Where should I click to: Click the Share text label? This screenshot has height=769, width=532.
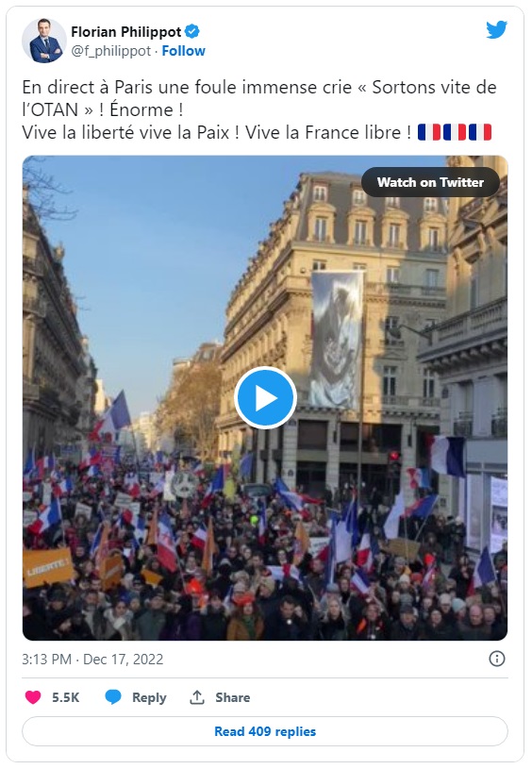pyautogui.click(x=232, y=697)
